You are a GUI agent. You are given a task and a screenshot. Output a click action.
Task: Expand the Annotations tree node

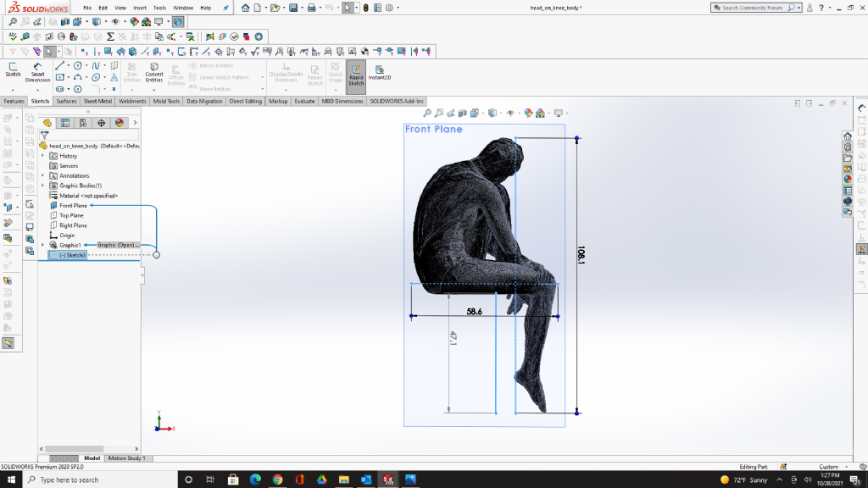[42, 175]
